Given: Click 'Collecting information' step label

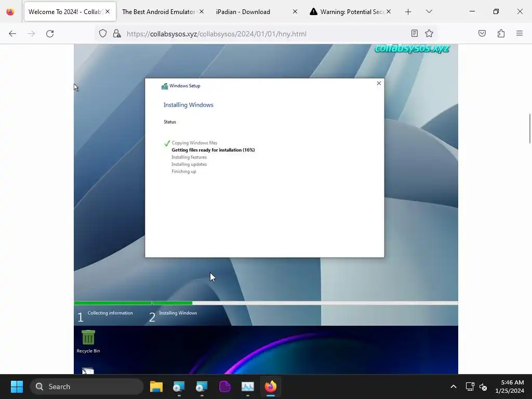Looking at the screenshot, I should point(110,313).
